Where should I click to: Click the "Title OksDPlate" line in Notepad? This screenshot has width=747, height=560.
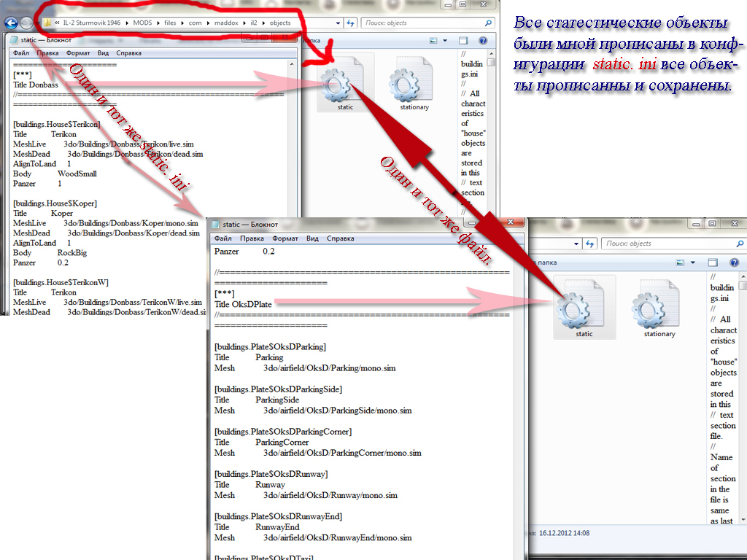pos(243,304)
